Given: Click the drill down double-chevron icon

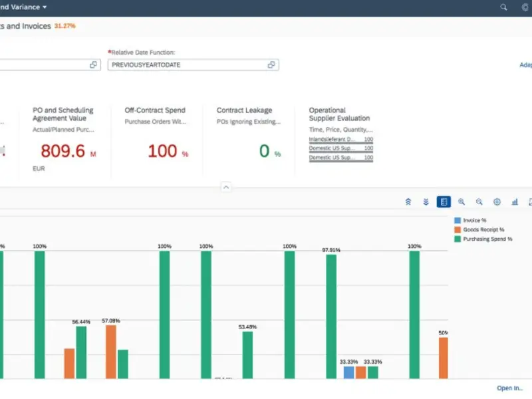Looking at the screenshot, I should pyautogui.click(x=426, y=202).
